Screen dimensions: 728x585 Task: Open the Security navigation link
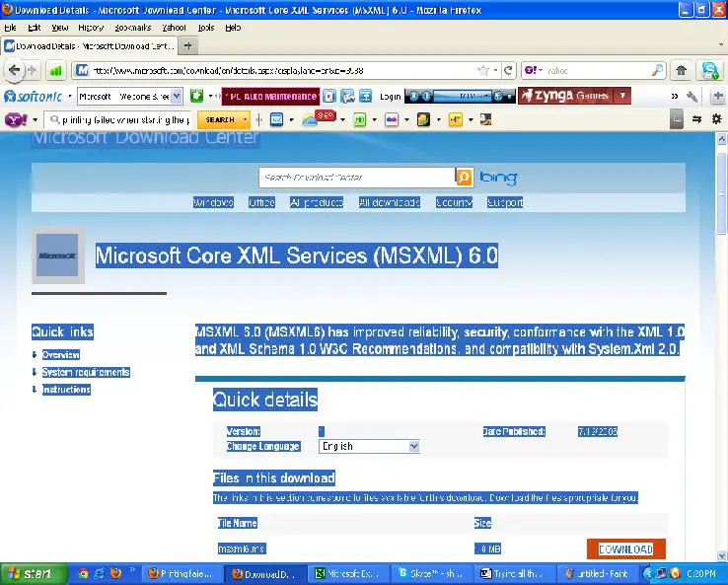tap(454, 202)
